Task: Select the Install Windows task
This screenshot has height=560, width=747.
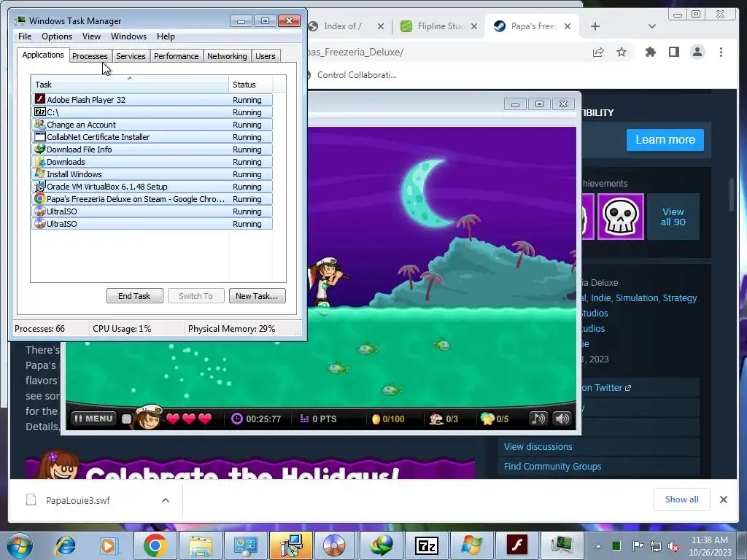Action: tap(152, 174)
